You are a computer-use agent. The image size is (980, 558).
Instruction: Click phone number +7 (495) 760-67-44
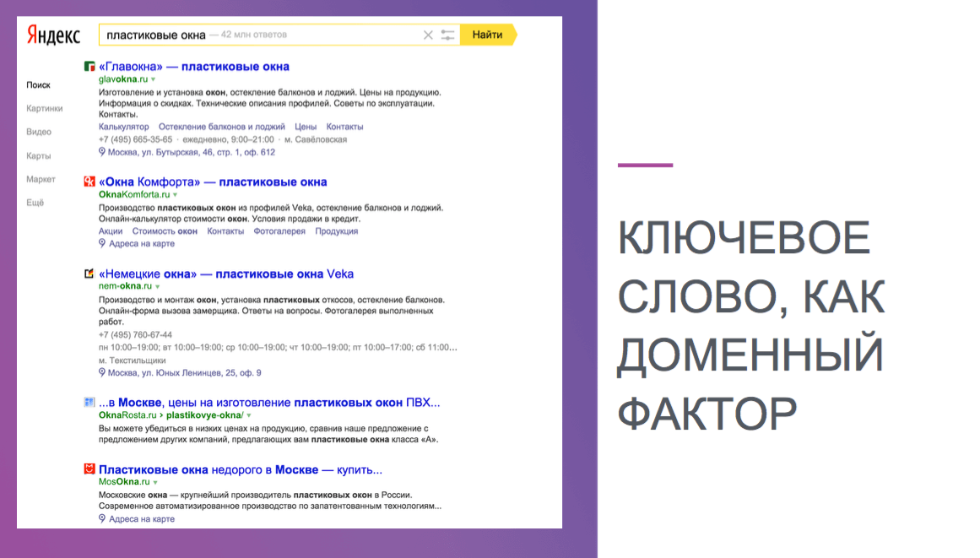136,335
